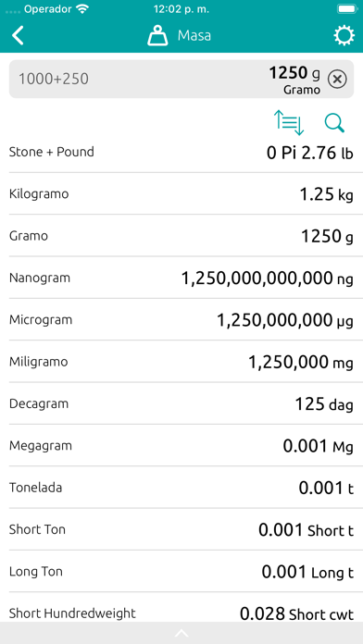
Task: Select the Stone + Pound row
Action: coord(181,153)
